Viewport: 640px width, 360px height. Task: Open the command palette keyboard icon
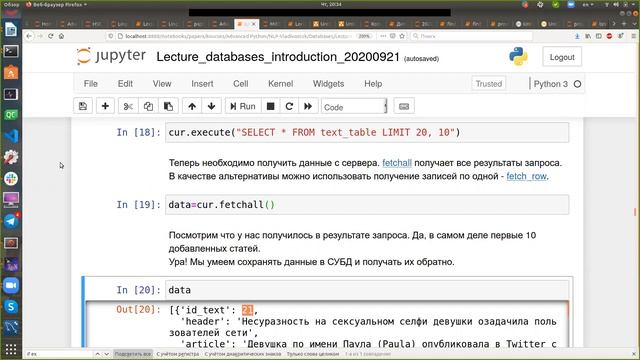point(404,106)
